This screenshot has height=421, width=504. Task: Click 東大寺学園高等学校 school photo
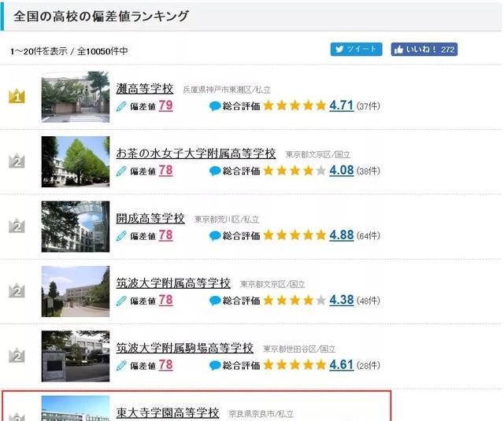coord(76,408)
